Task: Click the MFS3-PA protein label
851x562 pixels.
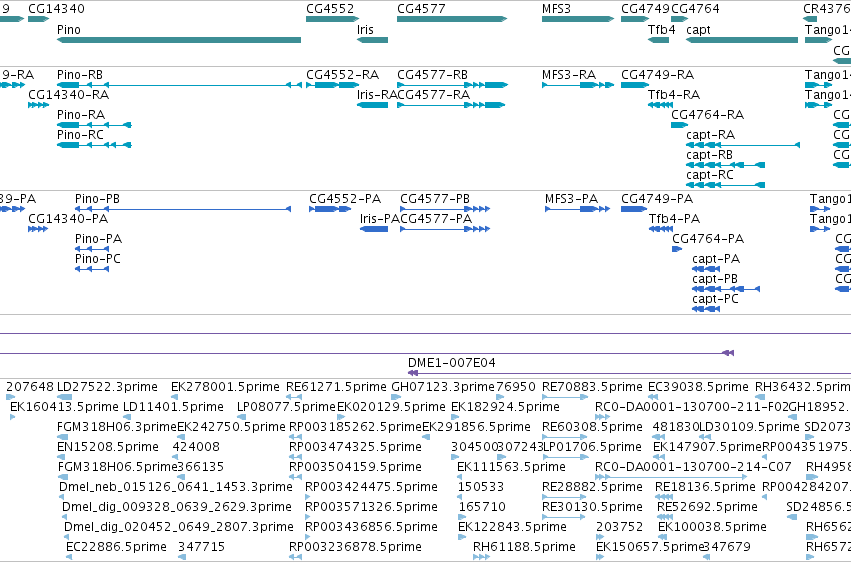Action: click(x=571, y=199)
